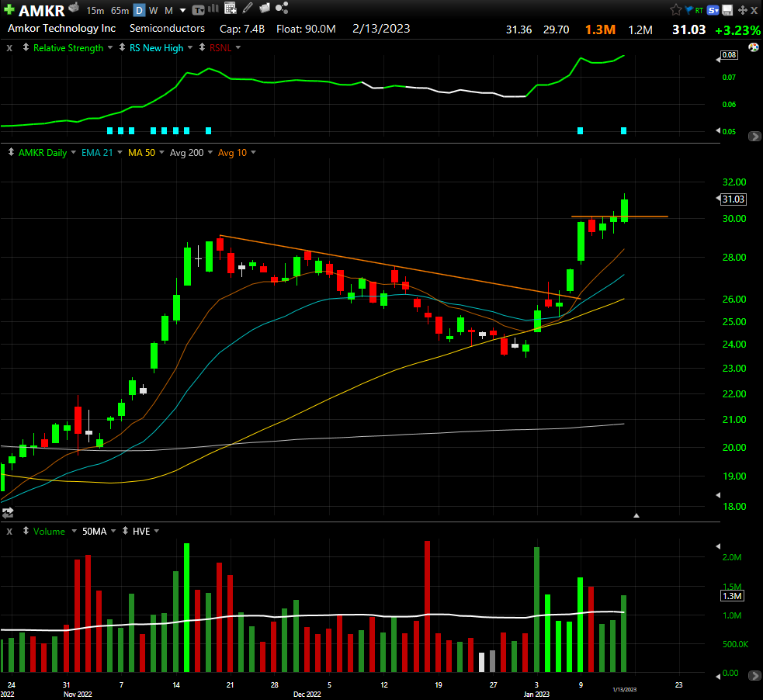
Task: Click the AMKR ticker symbol
Action: coord(41,10)
